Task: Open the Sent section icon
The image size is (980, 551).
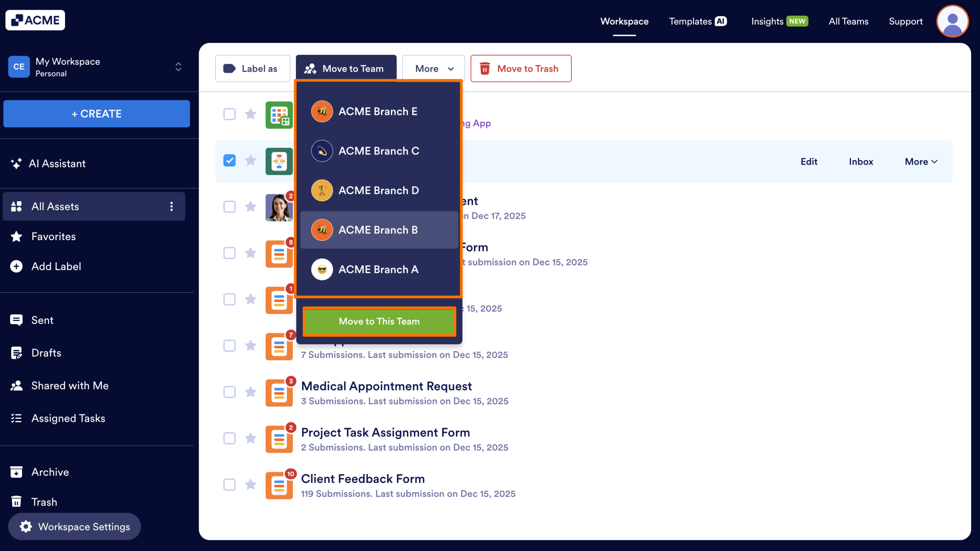Action: click(16, 320)
